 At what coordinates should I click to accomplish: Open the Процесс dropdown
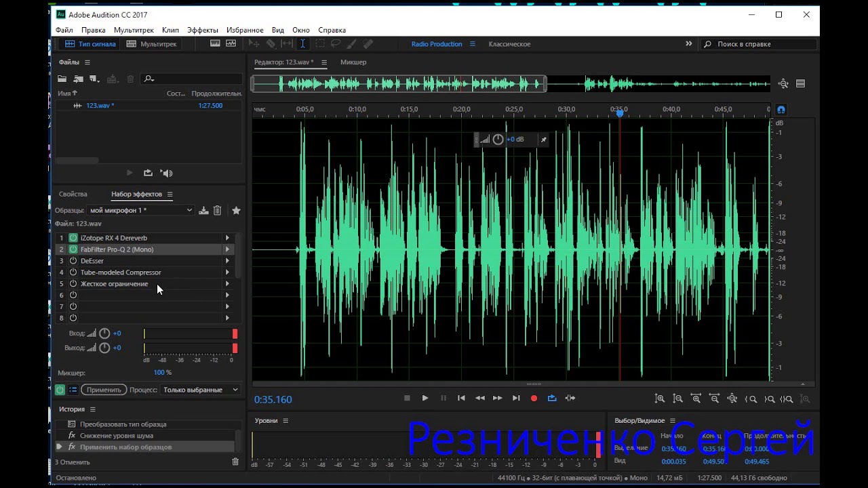click(x=201, y=390)
